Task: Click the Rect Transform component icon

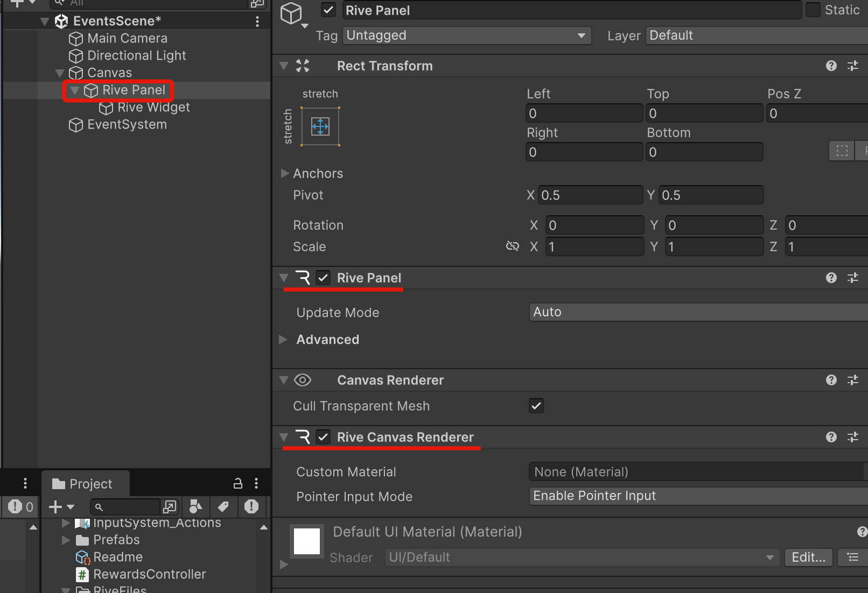Action: (x=303, y=66)
